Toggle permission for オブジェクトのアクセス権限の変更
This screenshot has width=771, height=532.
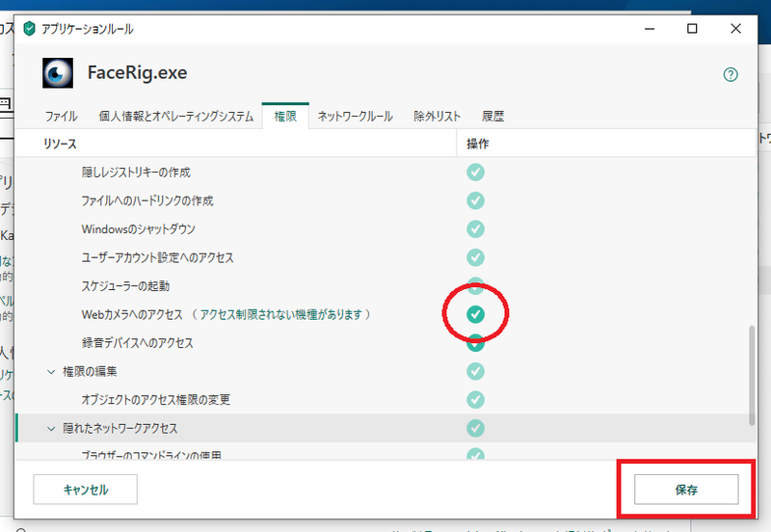475,400
